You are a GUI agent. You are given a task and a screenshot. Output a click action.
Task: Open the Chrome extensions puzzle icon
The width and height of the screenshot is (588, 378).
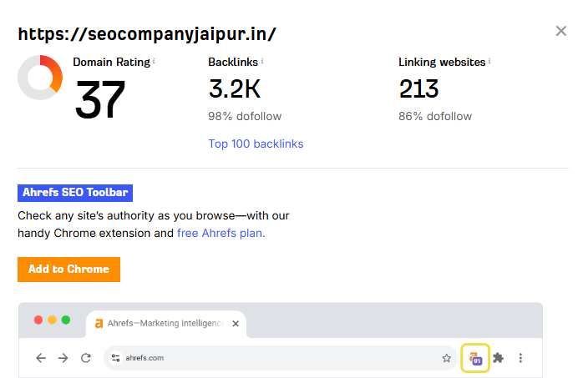(498, 358)
